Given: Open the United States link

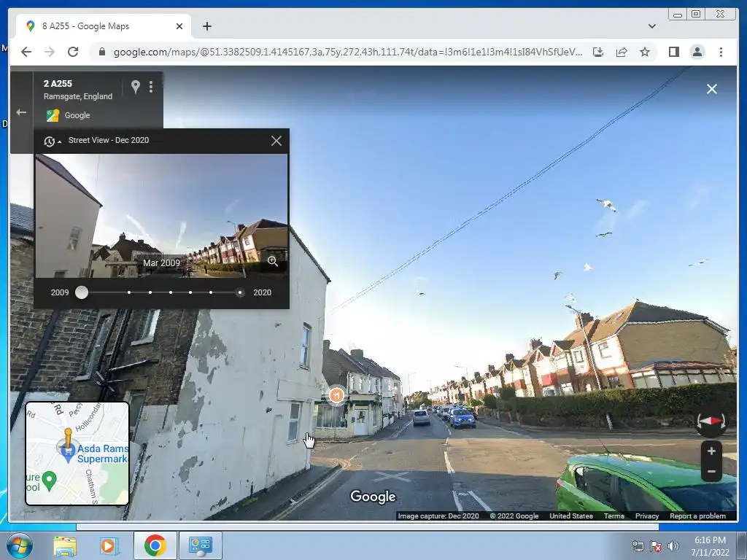Looking at the screenshot, I should [x=570, y=516].
